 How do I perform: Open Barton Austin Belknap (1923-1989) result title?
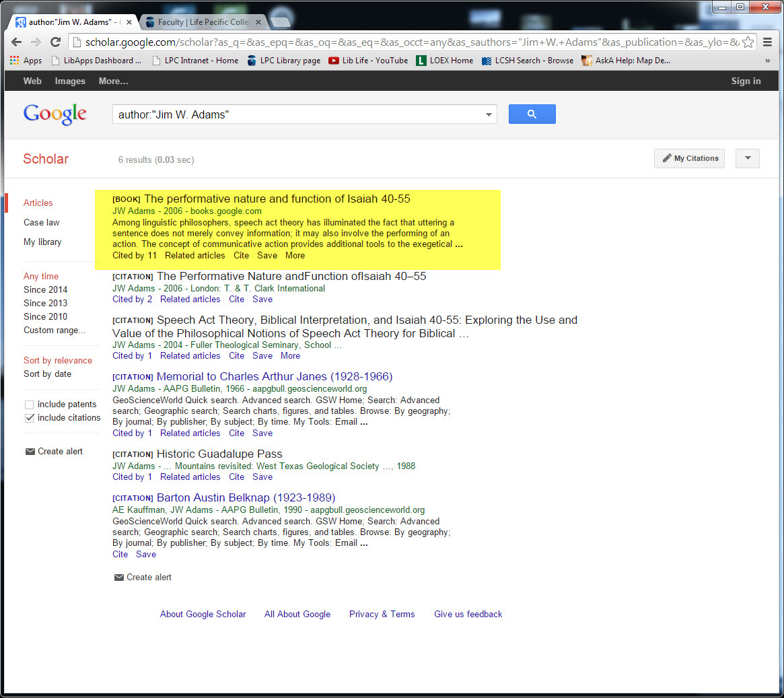[x=246, y=497]
